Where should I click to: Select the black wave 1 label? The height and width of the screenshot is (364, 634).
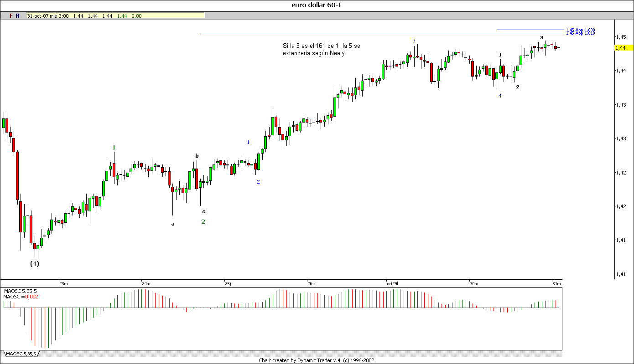500,55
